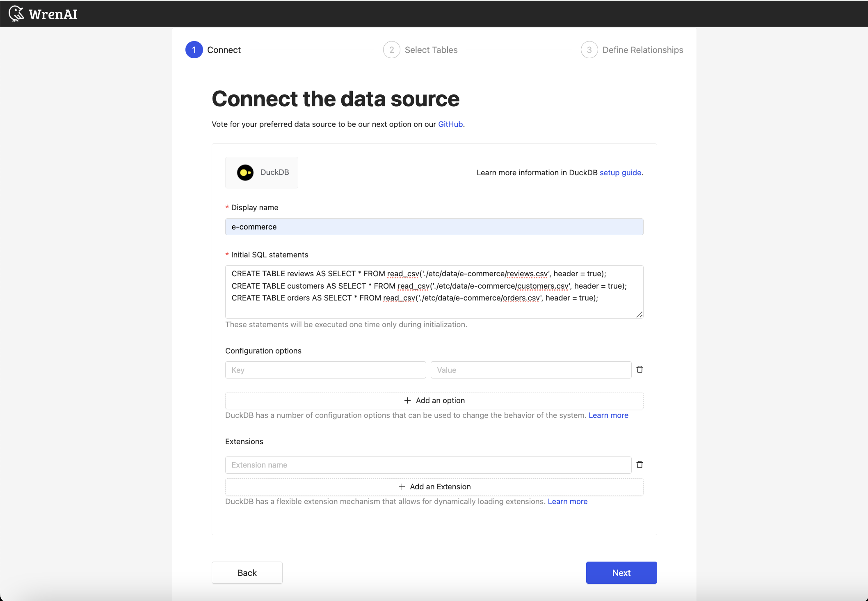Open the Connect step label
Image resolution: width=868 pixels, height=601 pixels.
tap(224, 50)
